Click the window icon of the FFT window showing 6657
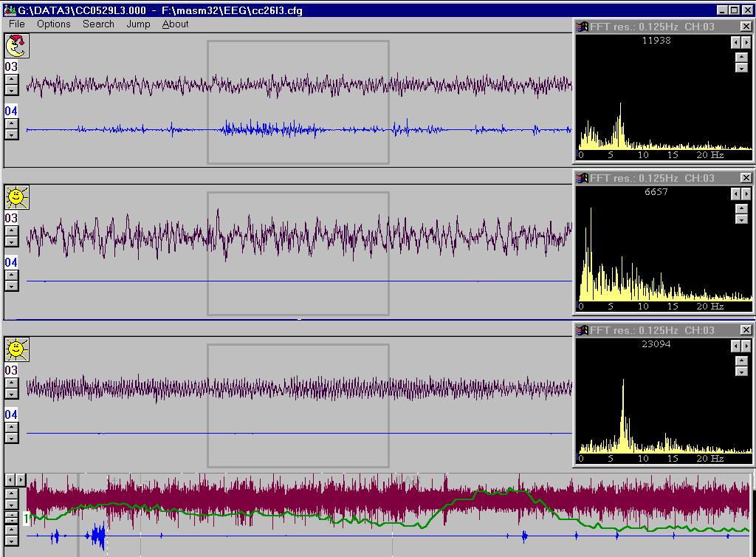 pyautogui.click(x=583, y=178)
